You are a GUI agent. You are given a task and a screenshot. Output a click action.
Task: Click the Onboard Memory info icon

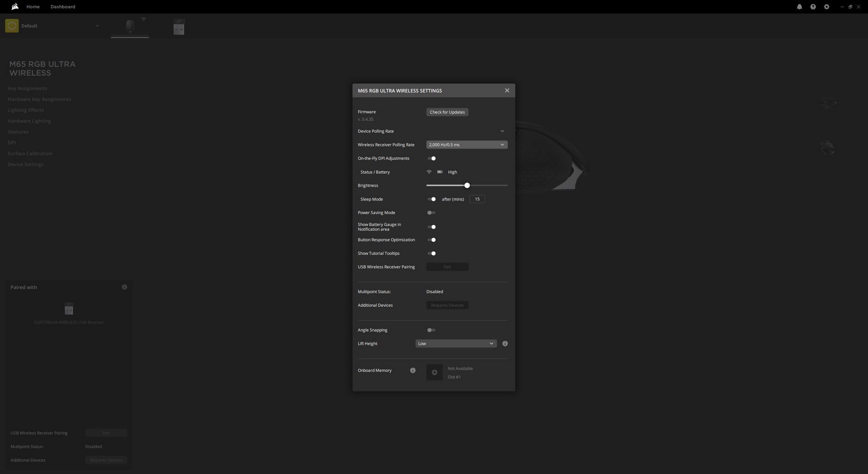(x=413, y=370)
